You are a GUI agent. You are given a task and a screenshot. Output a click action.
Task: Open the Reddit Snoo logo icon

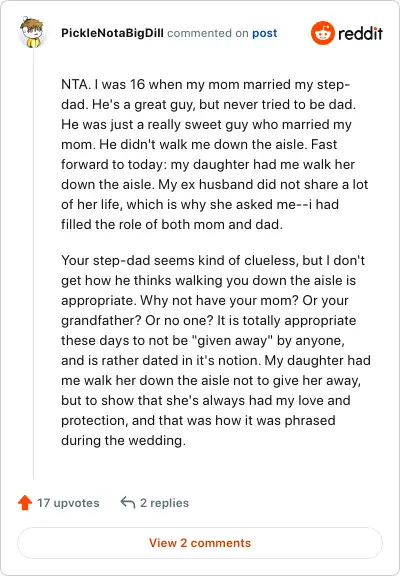tap(322, 33)
